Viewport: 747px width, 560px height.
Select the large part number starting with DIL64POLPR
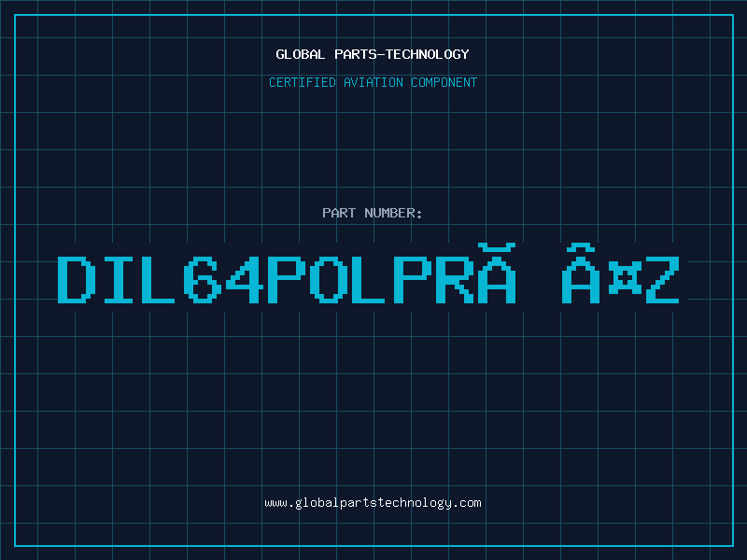(368, 273)
